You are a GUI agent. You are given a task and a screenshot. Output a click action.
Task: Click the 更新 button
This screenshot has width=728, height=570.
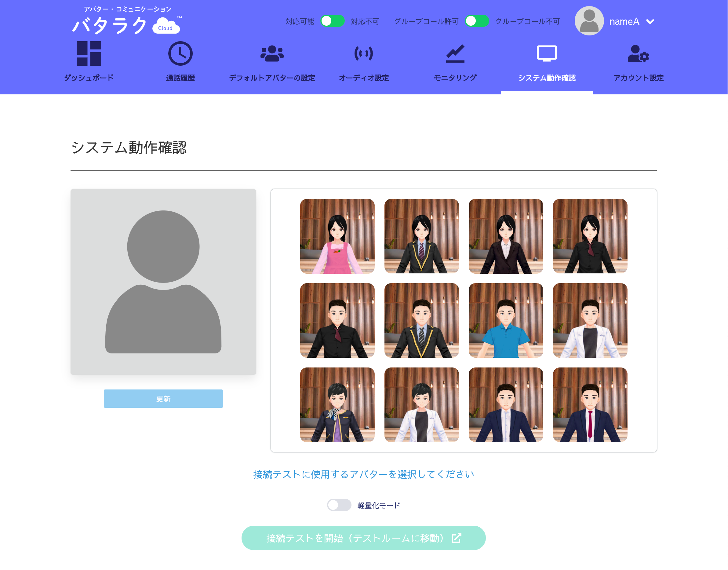pos(163,398)
